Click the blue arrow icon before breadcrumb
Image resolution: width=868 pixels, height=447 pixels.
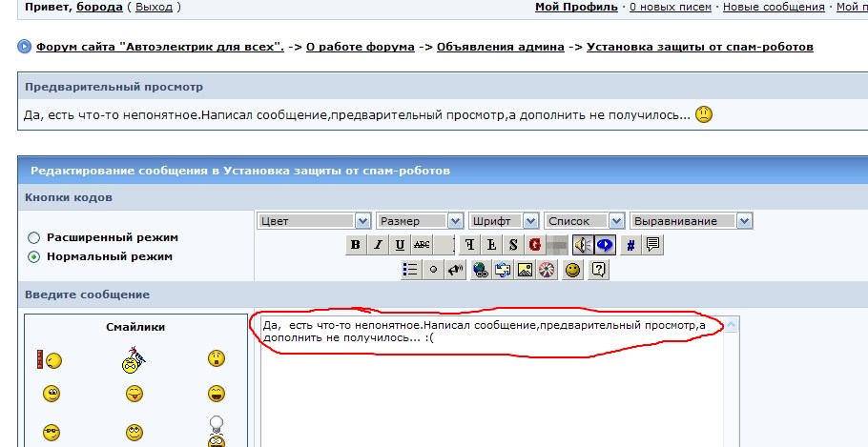pos(25,47)
